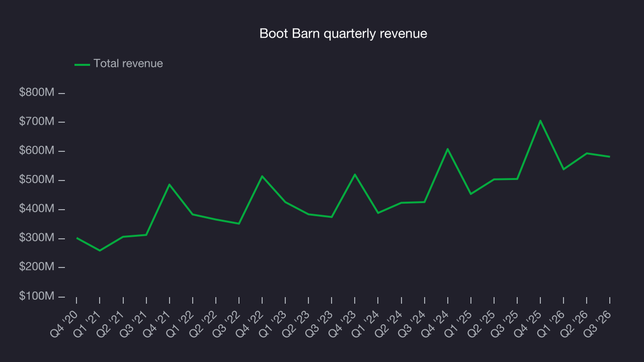Viewport: 644px width, 362px height.
Task: Click the "Q1 '24" x-axis label
Action: (366, 323)
